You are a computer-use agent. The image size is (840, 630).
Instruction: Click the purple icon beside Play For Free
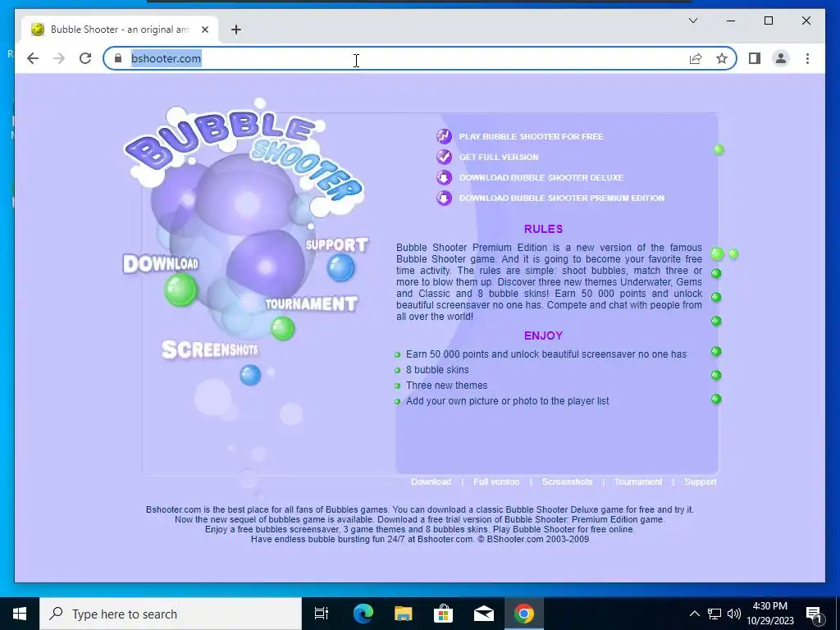[444, 137]
